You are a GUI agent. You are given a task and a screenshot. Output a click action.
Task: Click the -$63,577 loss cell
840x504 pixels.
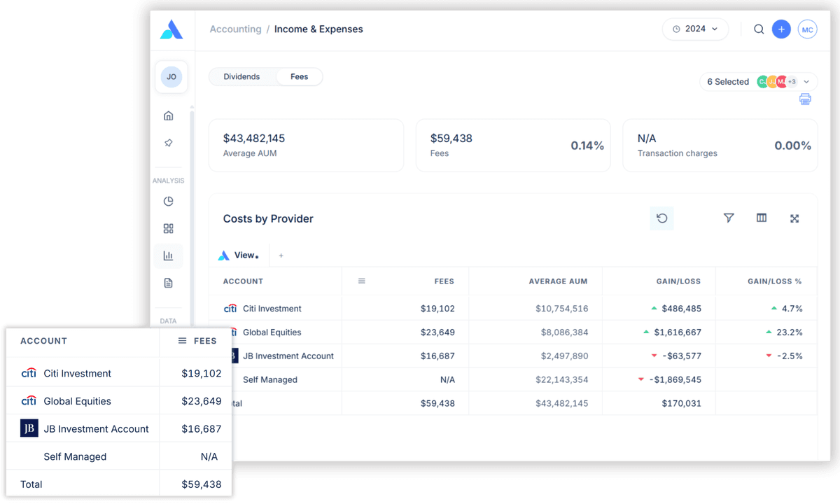pos(682,356)
